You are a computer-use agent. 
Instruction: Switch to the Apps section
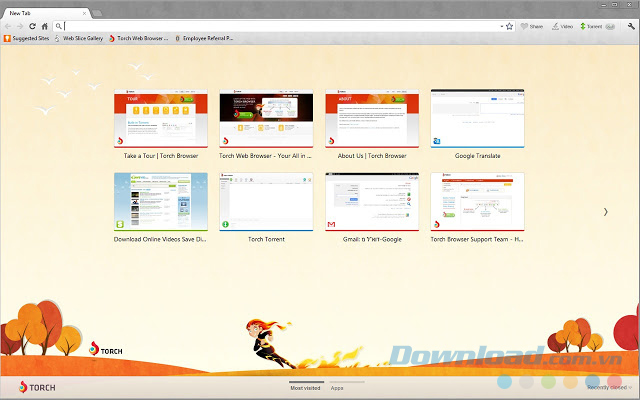[x=337, y=387]
